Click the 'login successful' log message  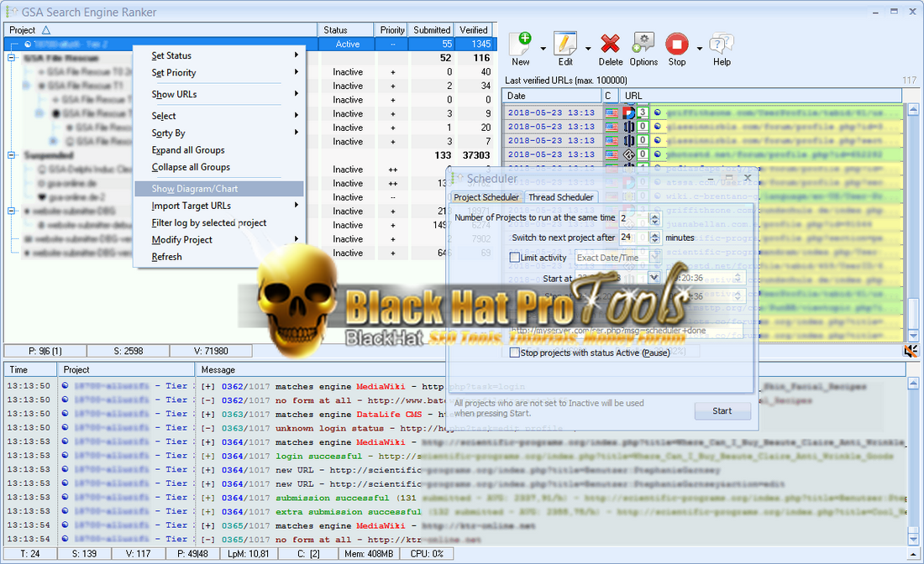click(x=319, y=457)
